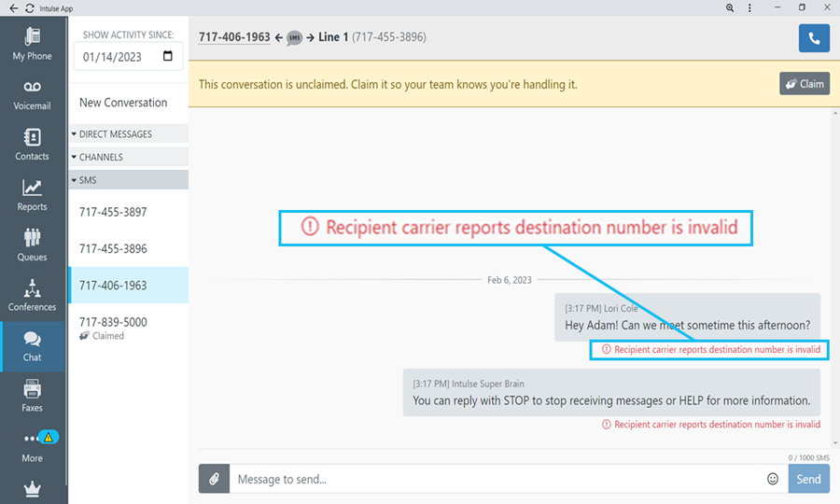840x504 pixels.
Task: Open Conferences from the sidebar
Action: pos(32,296)
